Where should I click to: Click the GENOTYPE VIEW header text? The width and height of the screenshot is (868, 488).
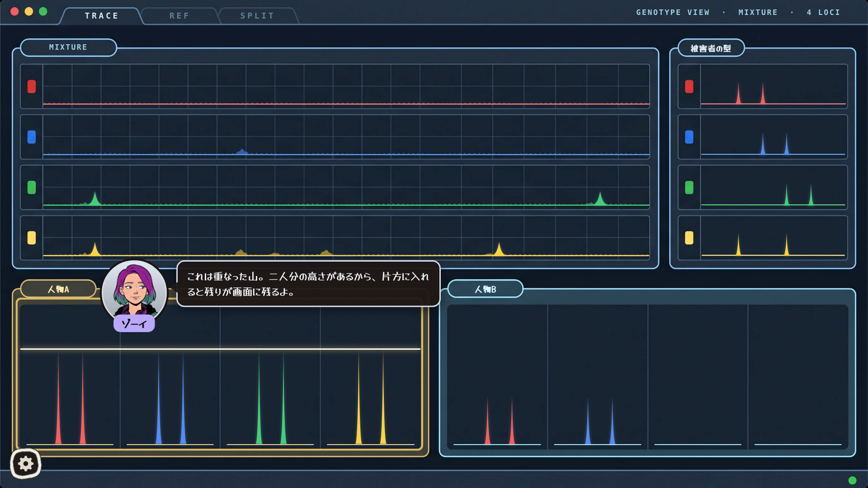point(673,13)
